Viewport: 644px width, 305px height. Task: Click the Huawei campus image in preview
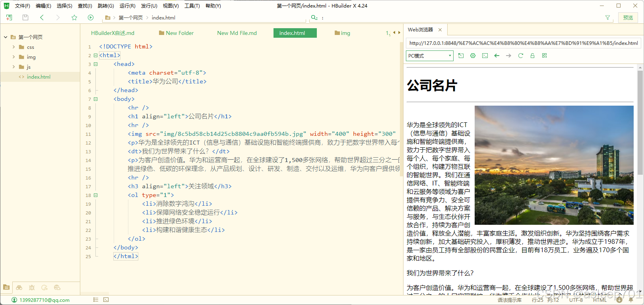pos(554,165)
